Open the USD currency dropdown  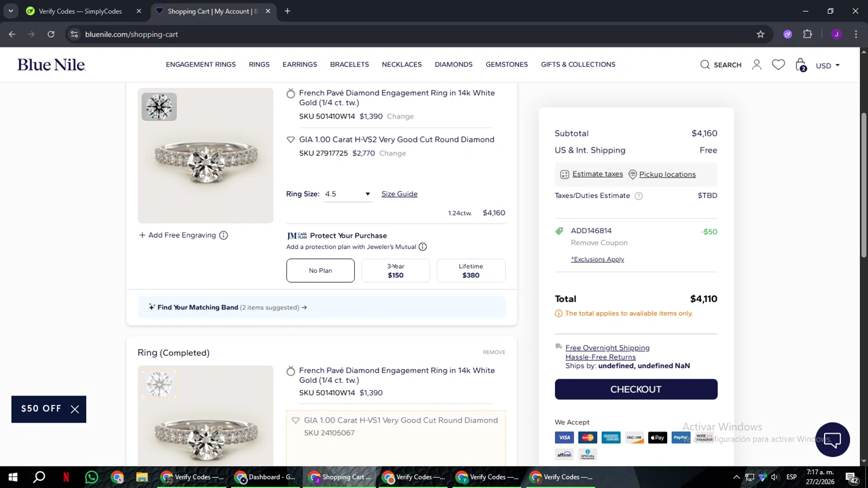(827, 65)
